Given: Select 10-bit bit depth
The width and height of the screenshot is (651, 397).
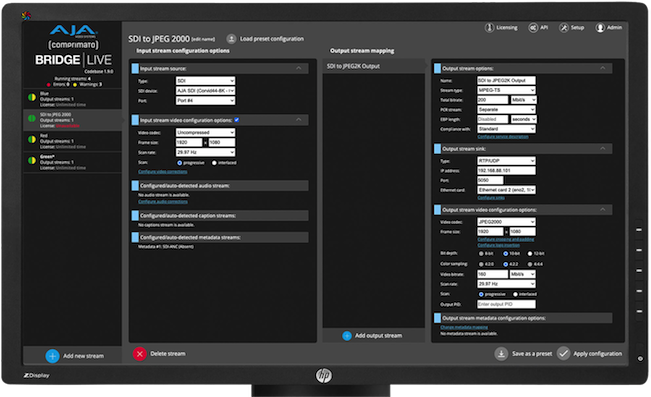Looking at the screenshot, I should (x=505, y=253).
